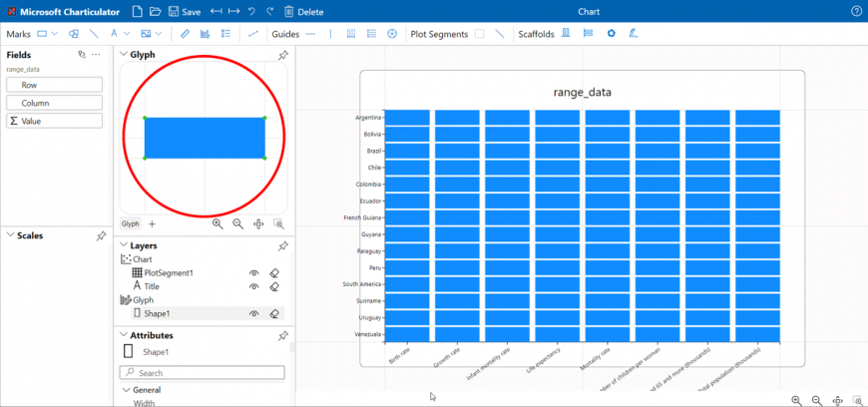Select the PlotSegment1 layer
868x407 pixels.
tap(169, 273)
